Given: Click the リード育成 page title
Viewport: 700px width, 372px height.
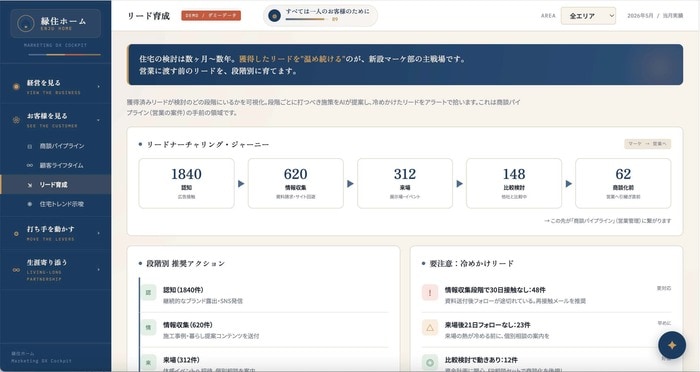Looking at the screenshot, I should coord(148,16).
